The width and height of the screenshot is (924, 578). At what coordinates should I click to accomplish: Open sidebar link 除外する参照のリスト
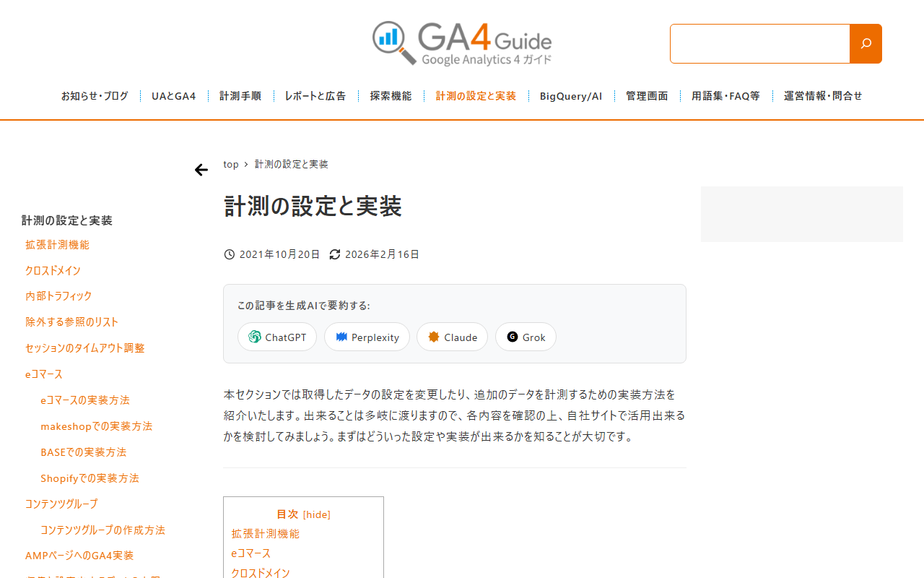(x=71, y=322)
